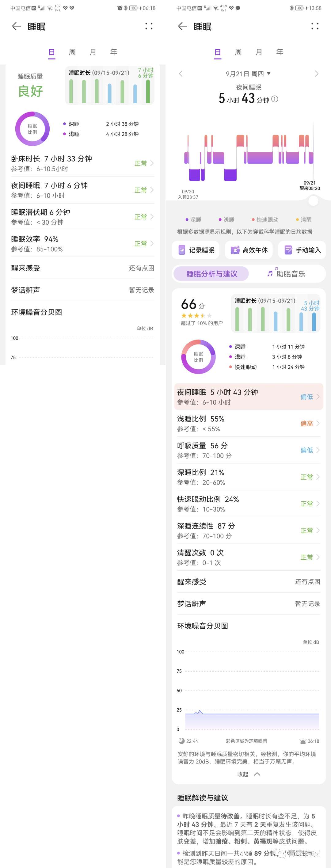
Task: Tap alarm icon in left status bar
Action: tap(120, 8)
